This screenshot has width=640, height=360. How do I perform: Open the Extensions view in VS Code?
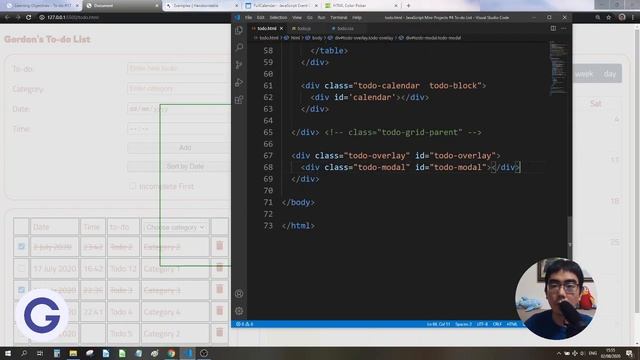(x=239, y=100)
